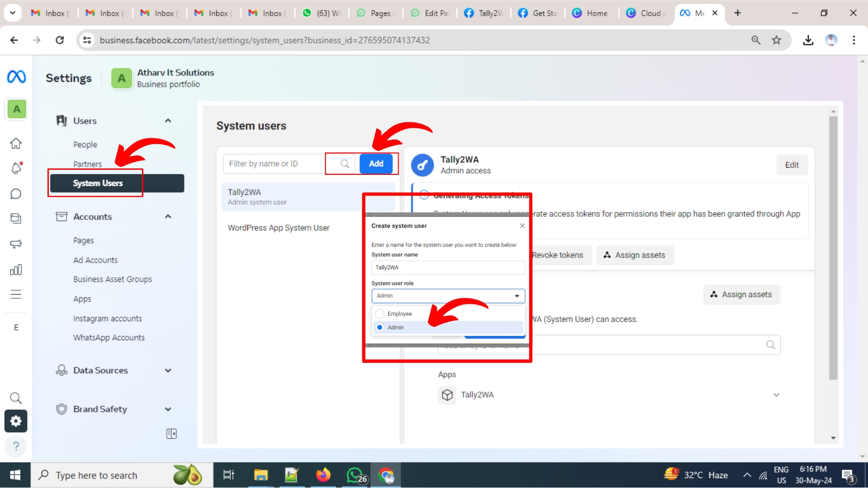The height and width of the screenshot is (488, 868).
Task: Expand the Data Sources section
Action: pyautogui.click(x=168, y=371)
